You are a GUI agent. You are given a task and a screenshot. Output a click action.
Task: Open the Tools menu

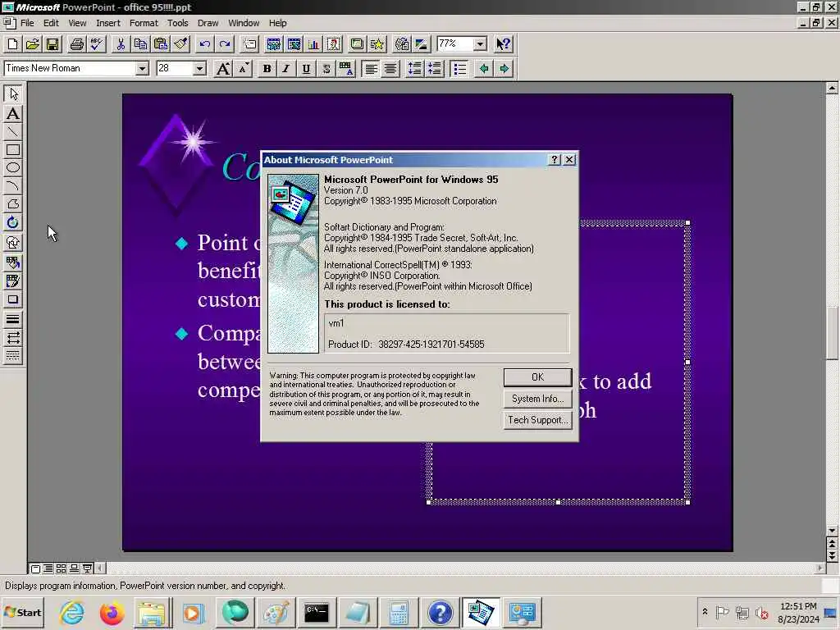177,23
